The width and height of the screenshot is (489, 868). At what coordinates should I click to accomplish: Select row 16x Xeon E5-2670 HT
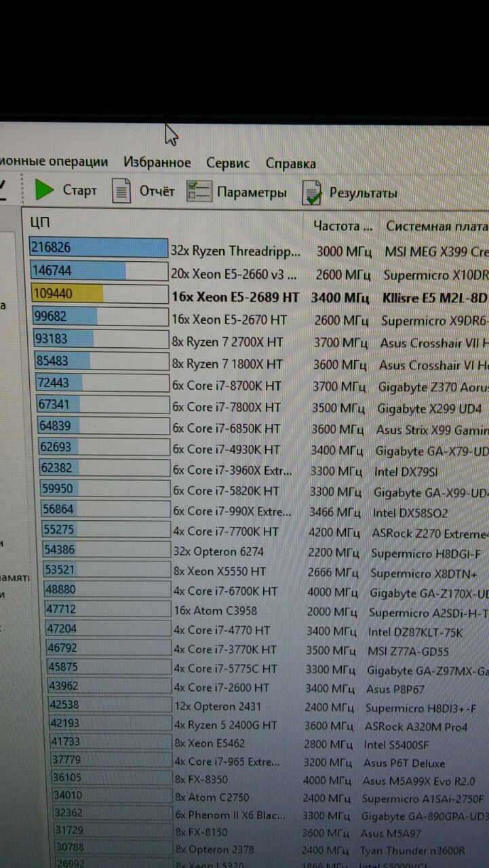(259, 319)
